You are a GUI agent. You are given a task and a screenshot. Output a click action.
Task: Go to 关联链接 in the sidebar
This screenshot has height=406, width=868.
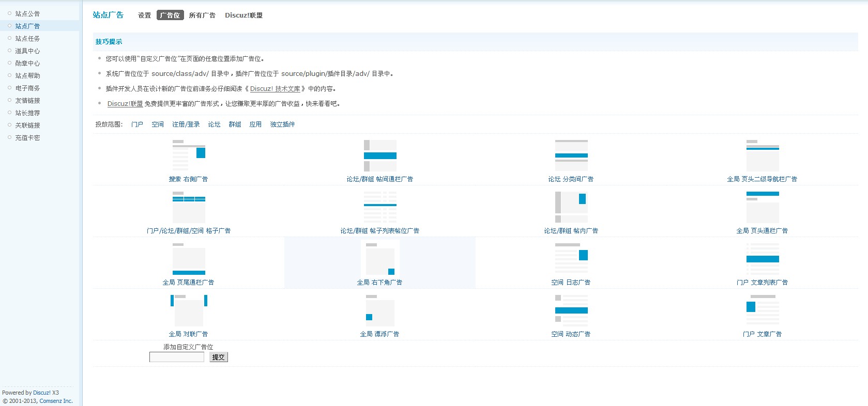pos(27,125)
